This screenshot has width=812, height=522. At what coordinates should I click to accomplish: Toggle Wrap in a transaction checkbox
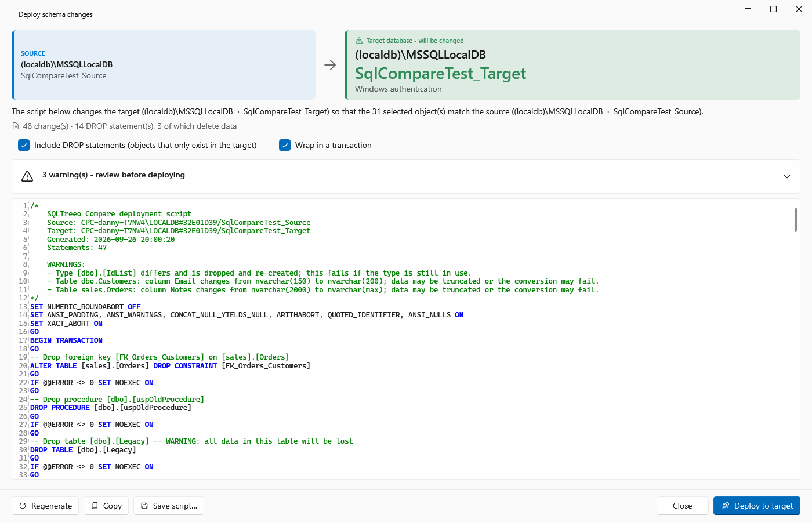[x=285, y=145]
